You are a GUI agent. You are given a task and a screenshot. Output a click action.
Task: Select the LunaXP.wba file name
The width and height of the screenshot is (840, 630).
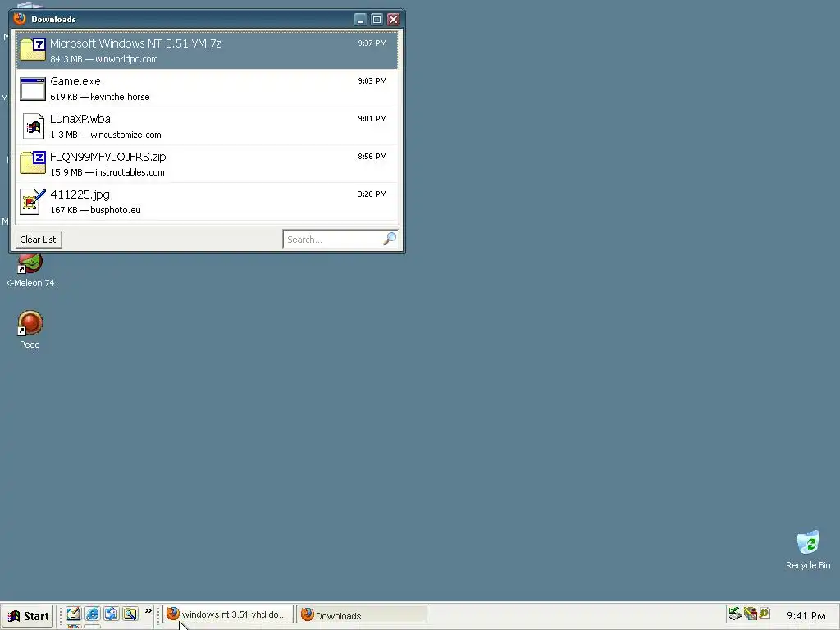click(x=80, y=119)
